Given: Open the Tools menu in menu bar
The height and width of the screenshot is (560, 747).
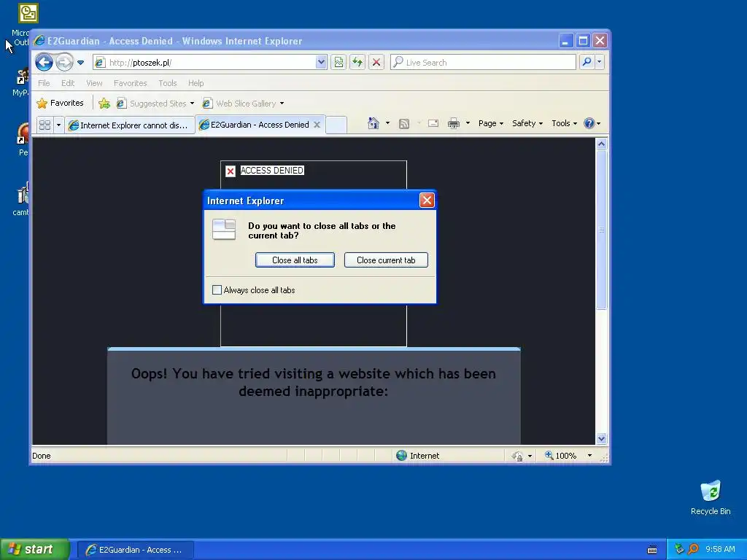Looking at the screenshot, I should click(x=168, y=83).
